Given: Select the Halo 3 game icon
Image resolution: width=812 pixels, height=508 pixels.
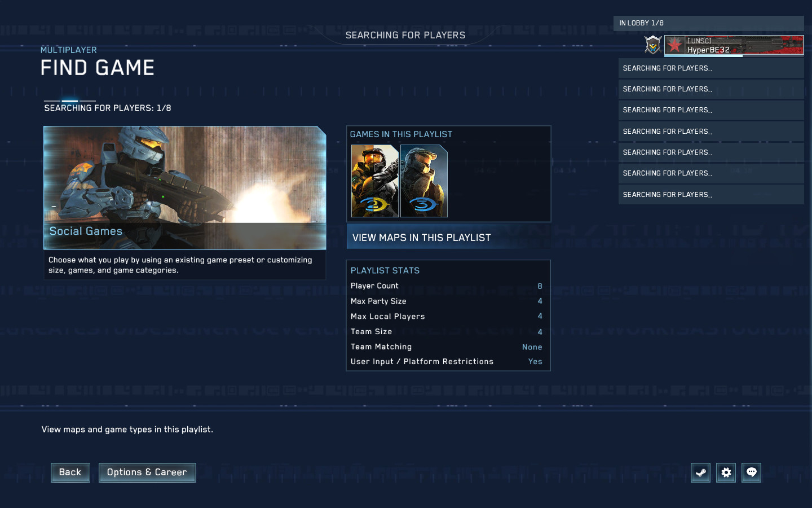Looking at the screenshot, I should 423,181.
